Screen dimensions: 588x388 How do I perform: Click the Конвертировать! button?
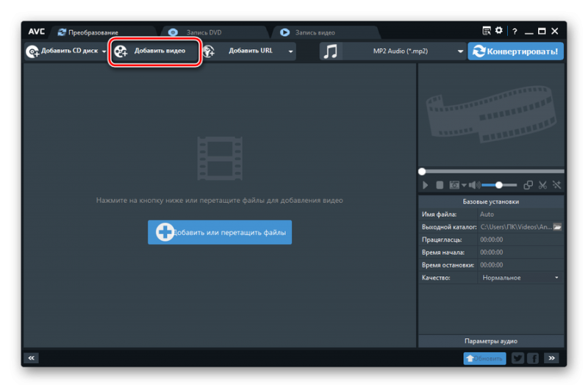pos(516,51)
